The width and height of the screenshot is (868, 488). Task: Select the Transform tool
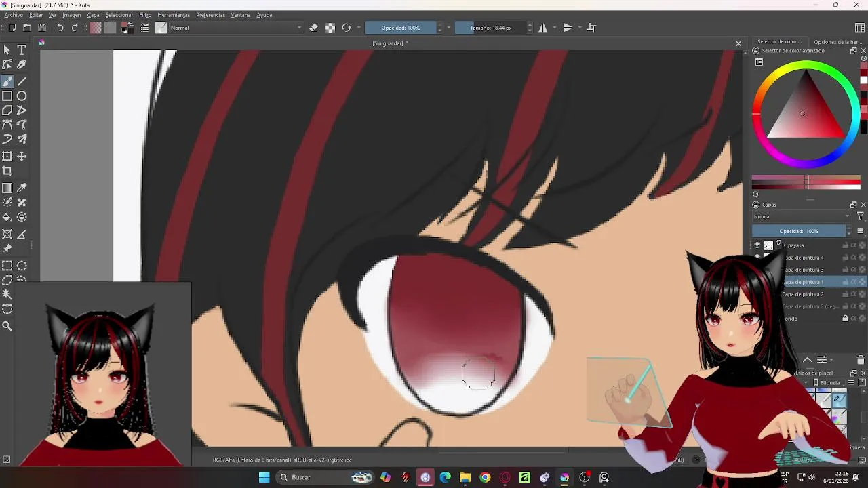[x=7, y=157]
